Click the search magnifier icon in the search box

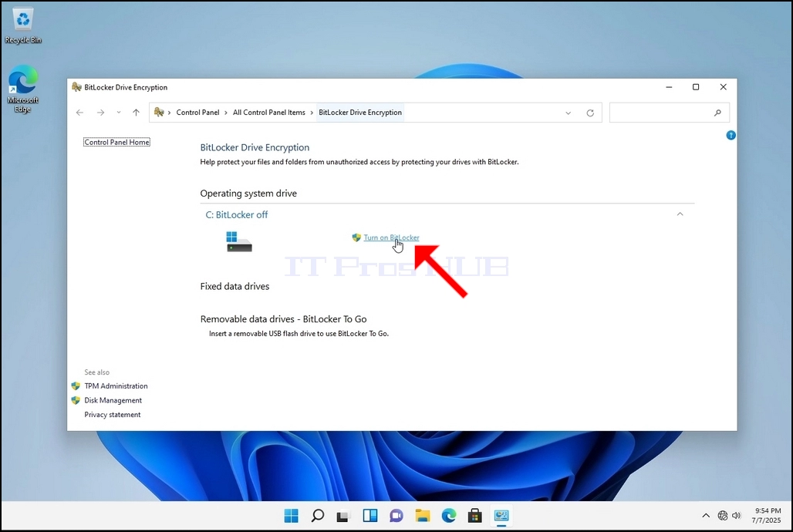coord(717,113)
